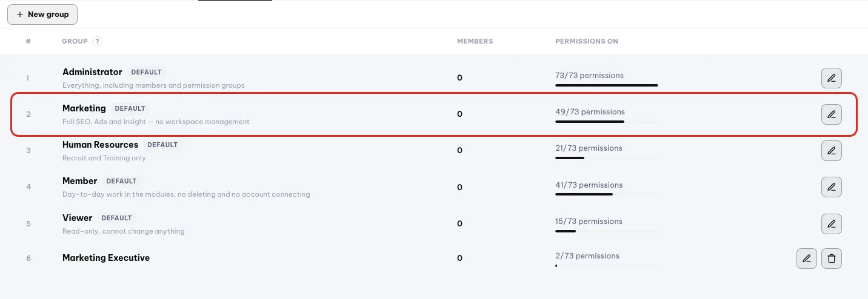This screenshot has width=868, height=299.
Task: Select the Administrator group name
Action: click(92, 72)
